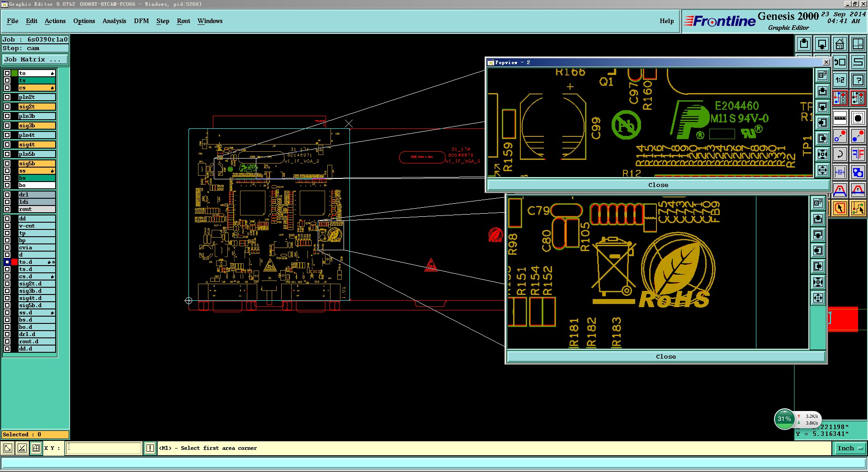Image resolution: width=868 pixels, height=472 pixels.
Task: Select the 'bs.d' layer name
Action: tap(37, 320)
